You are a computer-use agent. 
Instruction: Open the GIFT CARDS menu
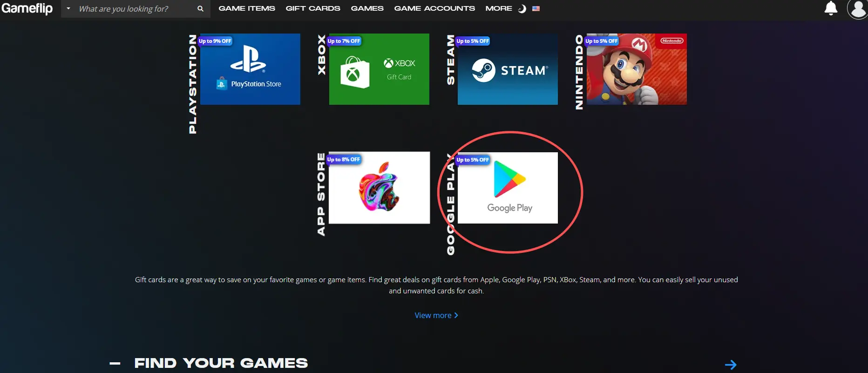pos(313,8)
